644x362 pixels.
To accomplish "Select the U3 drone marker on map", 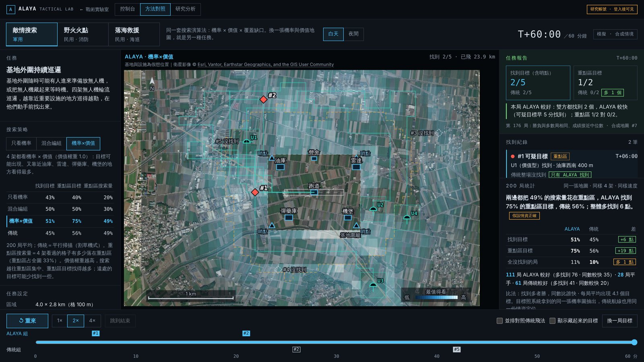I will pyautogui.click(x=373, y=285).
